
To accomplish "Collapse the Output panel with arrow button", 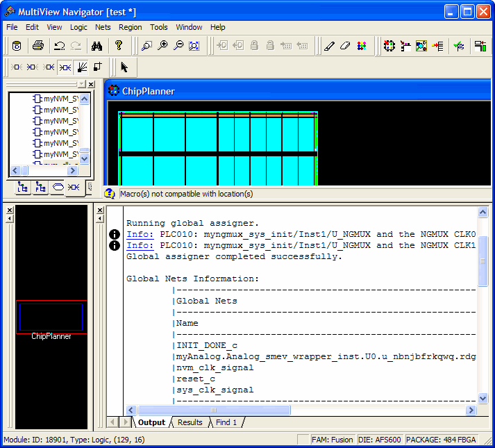I will coord(100,218).
